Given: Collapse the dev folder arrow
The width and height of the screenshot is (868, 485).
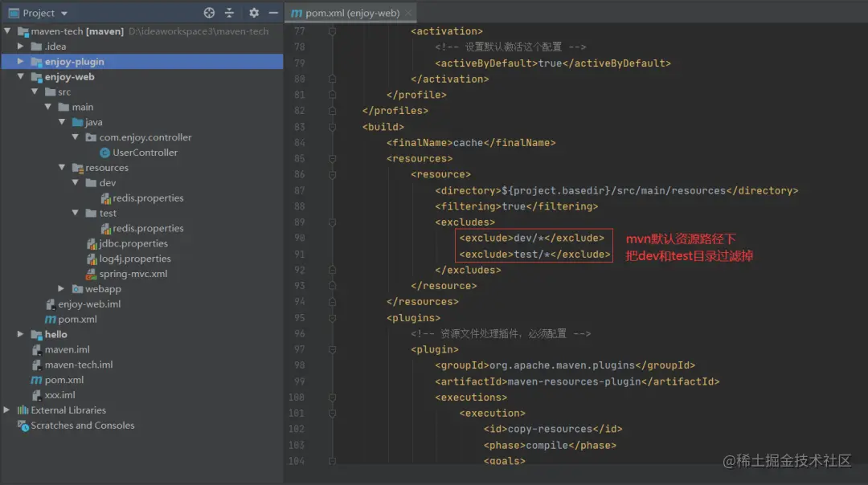Looking at the screenshot, I should tap(76, 182).
